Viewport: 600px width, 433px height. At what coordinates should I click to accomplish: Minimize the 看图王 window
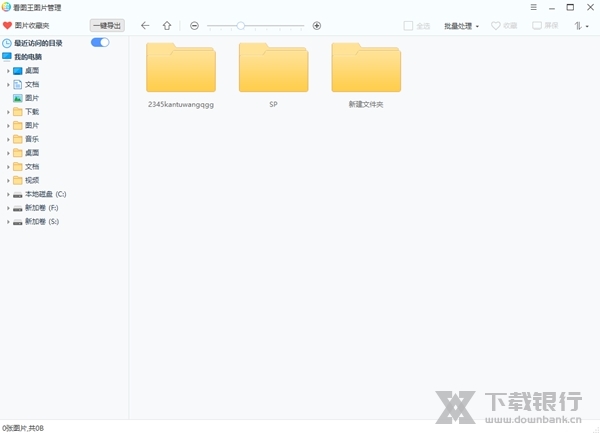[x=552, y=8]
